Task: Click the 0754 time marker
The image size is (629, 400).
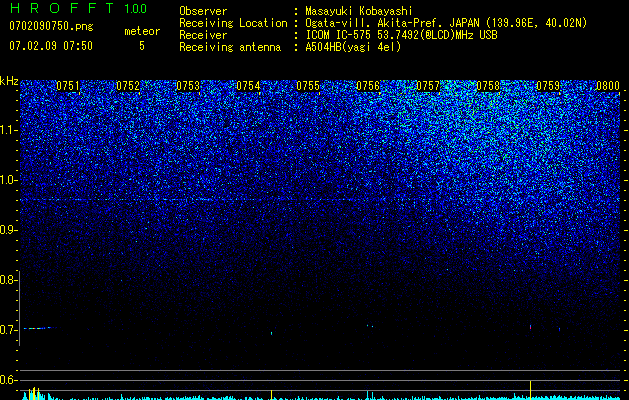Action: (248, 85)
